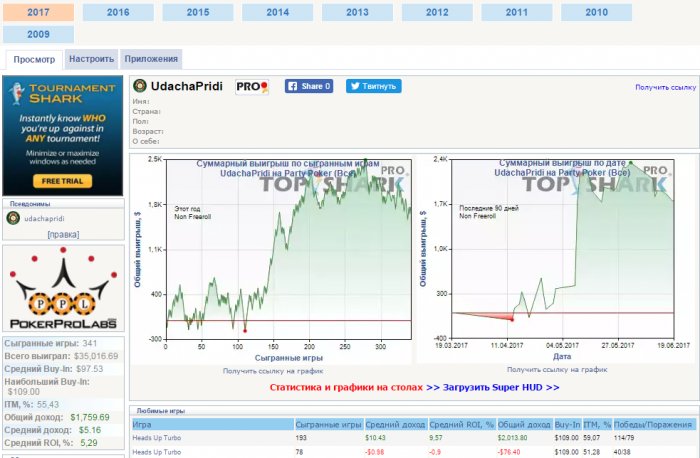The image size is (700, 458).
Task: Sort favorite games table by Общий доход column header
Action: click(x=524, y=425)
